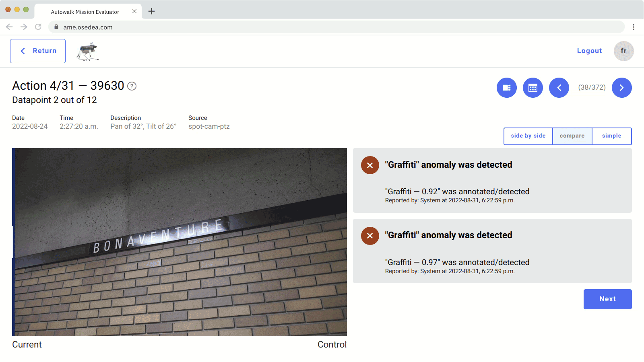Viewport: 644px width, 362px height.
Task: Select the Autowalk Mission Evaluator tab
Action: click(85, 12)
